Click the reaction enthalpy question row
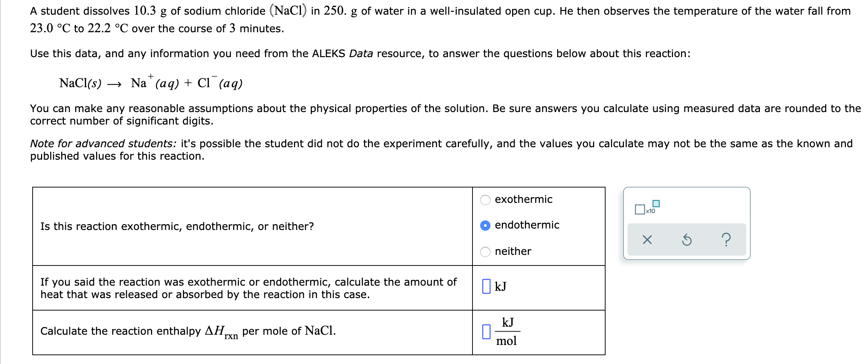Viewport: 868px width, 364px height. click(189, 331)
